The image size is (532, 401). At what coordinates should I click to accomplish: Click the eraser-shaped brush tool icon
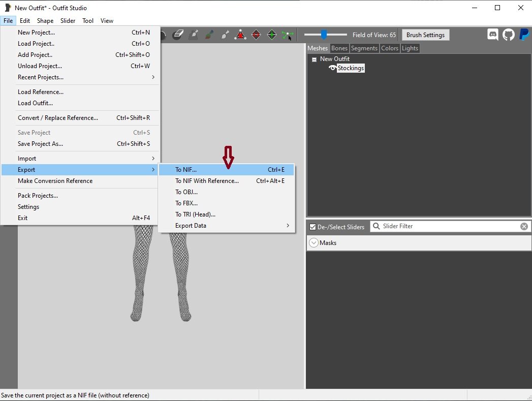177,35
